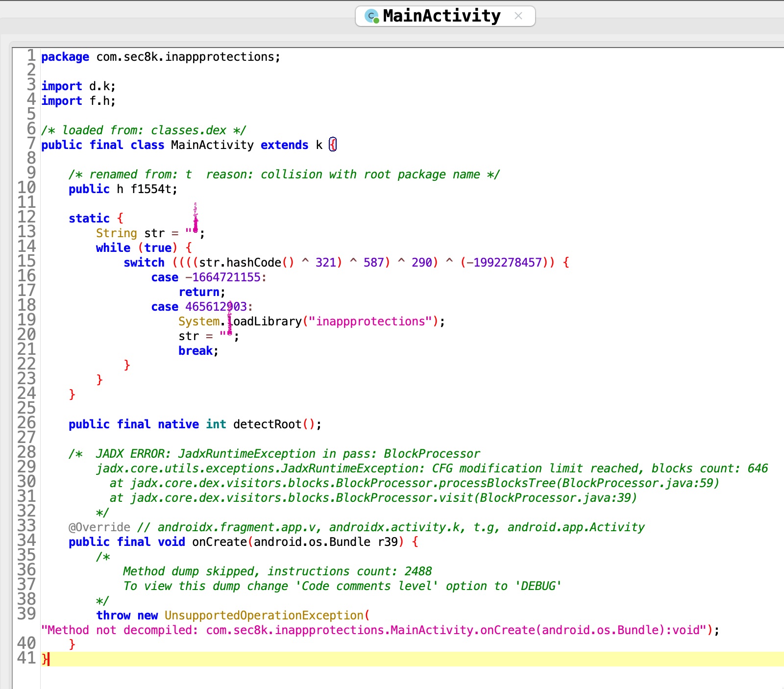This screenshot has width=784, height=689.
Task: Click line number 26 in the gutter
Action: click(26, 423)
